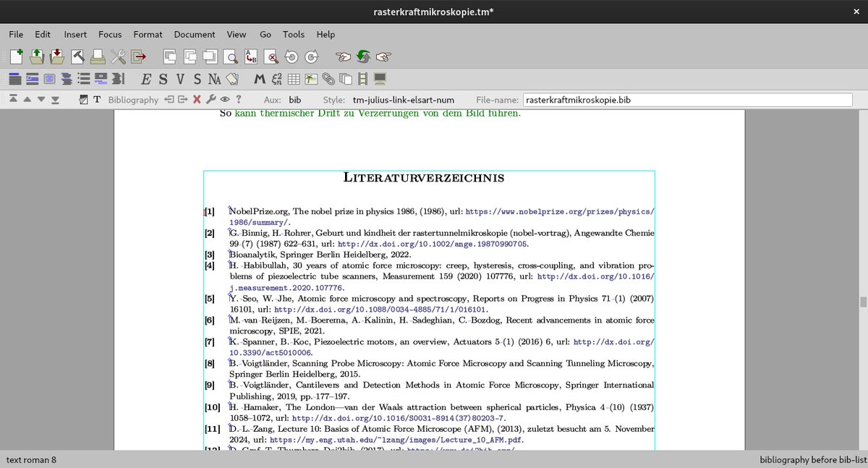Undo the last action
Image resolution: width=868 pixels, height=468 pixels.
(x=292, y=56)
